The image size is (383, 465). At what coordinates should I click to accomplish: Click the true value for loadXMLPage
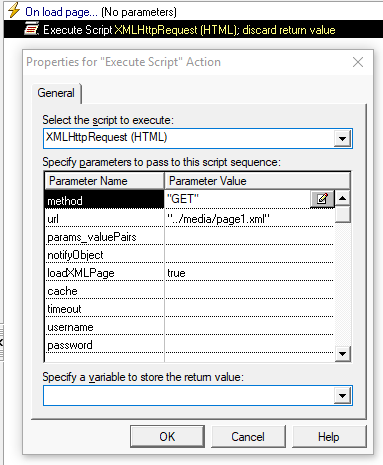click(x=249, y=273)
